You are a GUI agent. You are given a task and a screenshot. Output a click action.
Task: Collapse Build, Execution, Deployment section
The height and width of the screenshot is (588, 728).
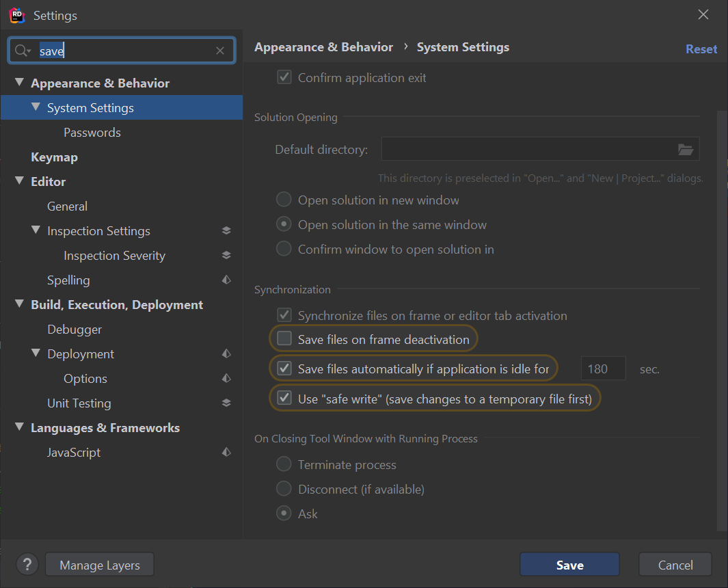click(19, 305)
